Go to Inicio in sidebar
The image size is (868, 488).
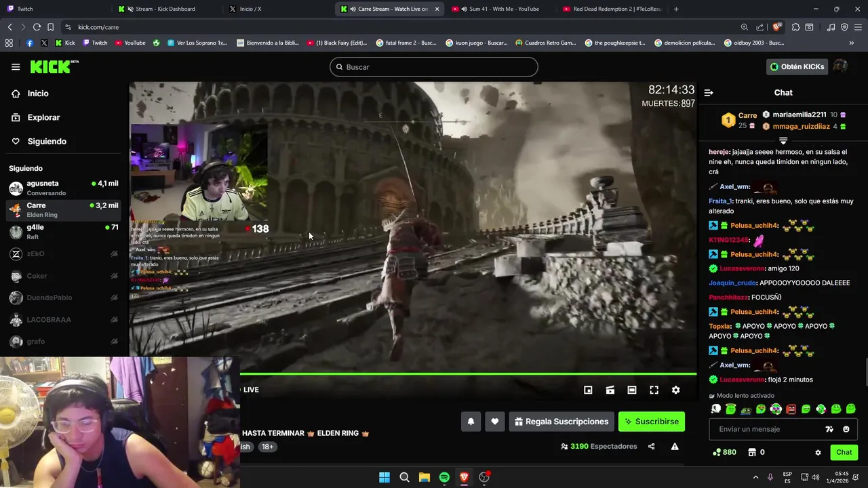(38, 94)
